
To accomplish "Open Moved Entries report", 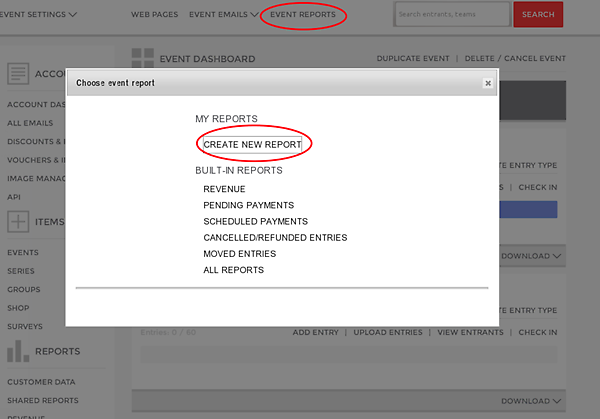I will point(240,254).
